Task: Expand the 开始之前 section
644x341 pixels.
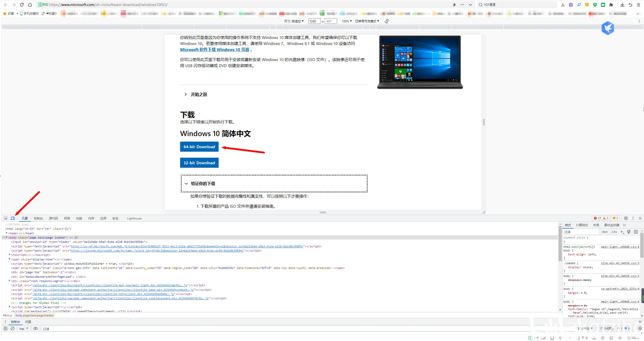Action: click(x=196, y=94)
